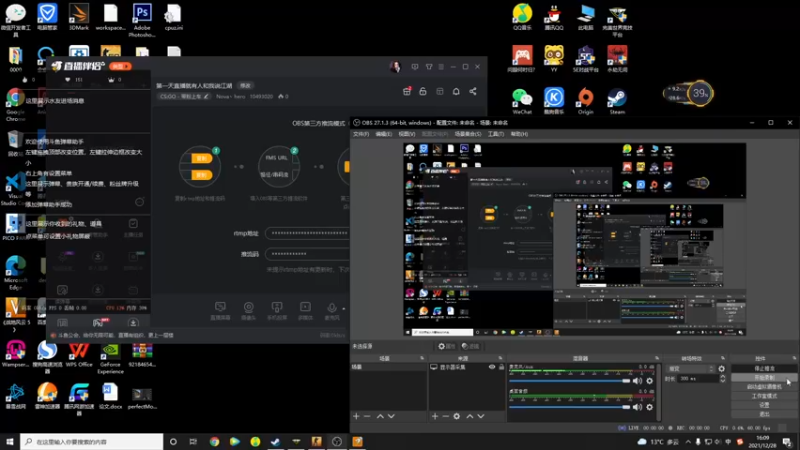Expand the dropdown arrow beside 麦克风 in 直播伴侣
The image size is (800, 450).
tap(343, 309)
